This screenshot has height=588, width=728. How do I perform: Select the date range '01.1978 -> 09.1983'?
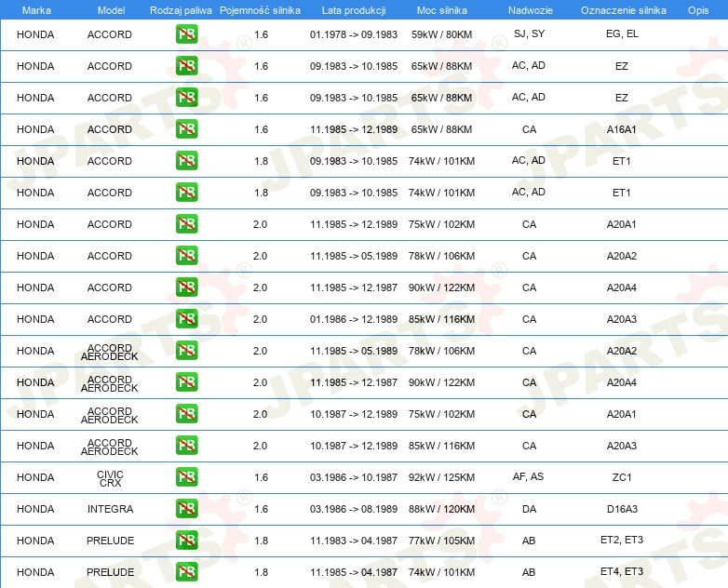point(354,34)
